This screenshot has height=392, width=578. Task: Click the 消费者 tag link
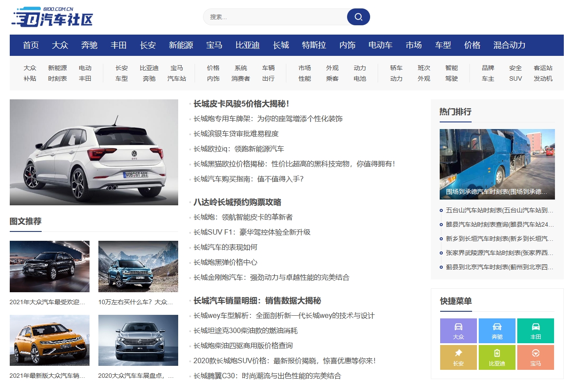tap(241, 78)
